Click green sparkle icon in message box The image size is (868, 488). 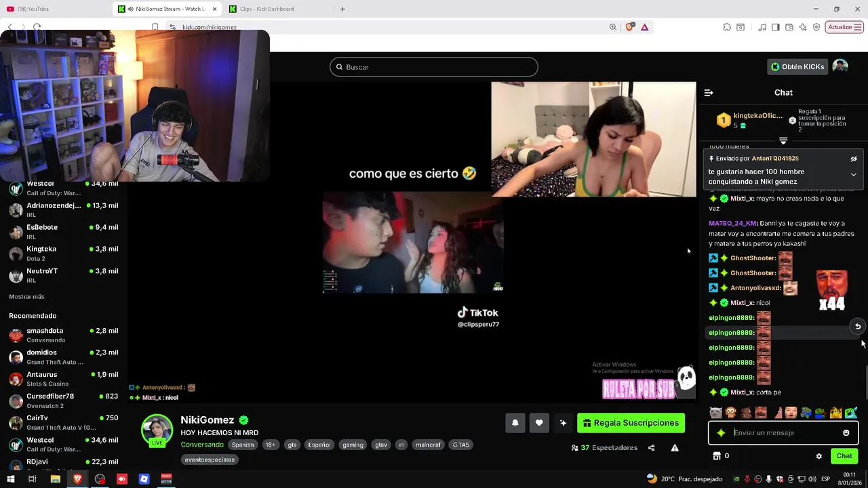click(x=721, y=432)
